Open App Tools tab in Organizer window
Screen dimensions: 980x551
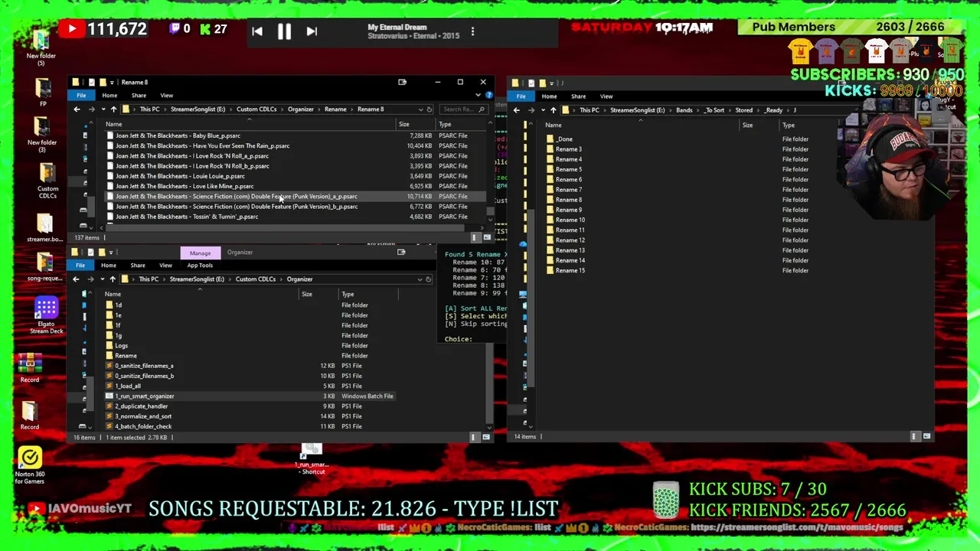200,266
